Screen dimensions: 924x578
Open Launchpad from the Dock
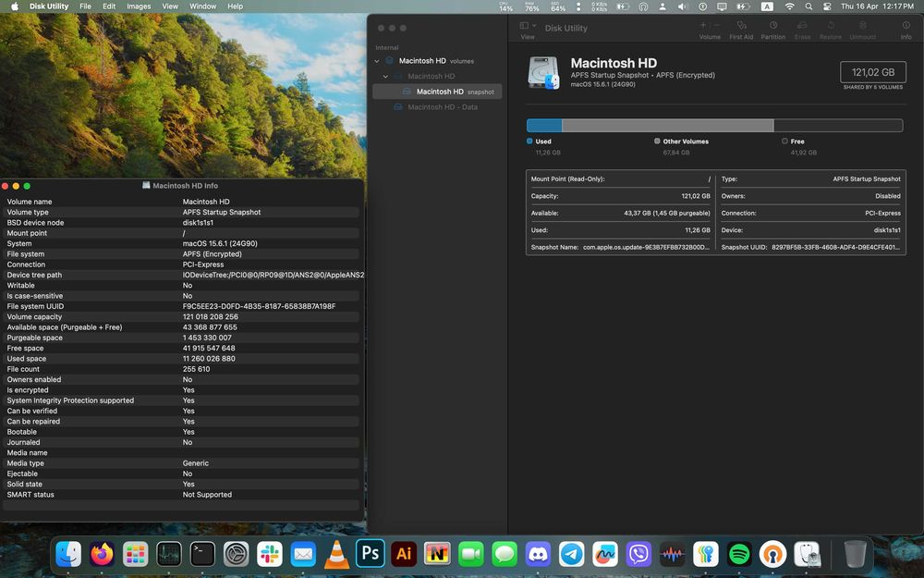(x=136, y=554)
